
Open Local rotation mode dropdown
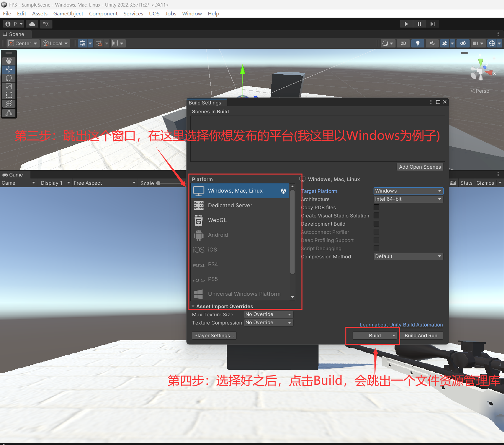click(x=55, y=43)
